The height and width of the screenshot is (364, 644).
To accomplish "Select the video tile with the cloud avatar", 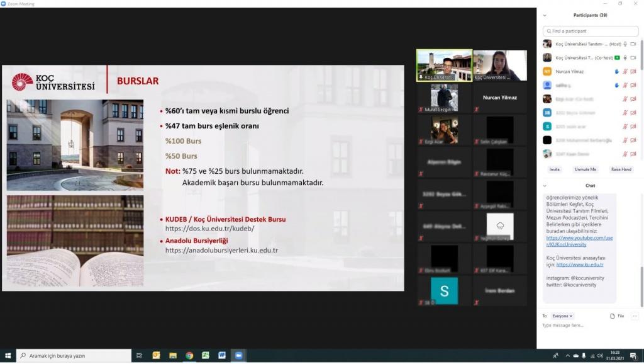I will (x=500, y=226).
